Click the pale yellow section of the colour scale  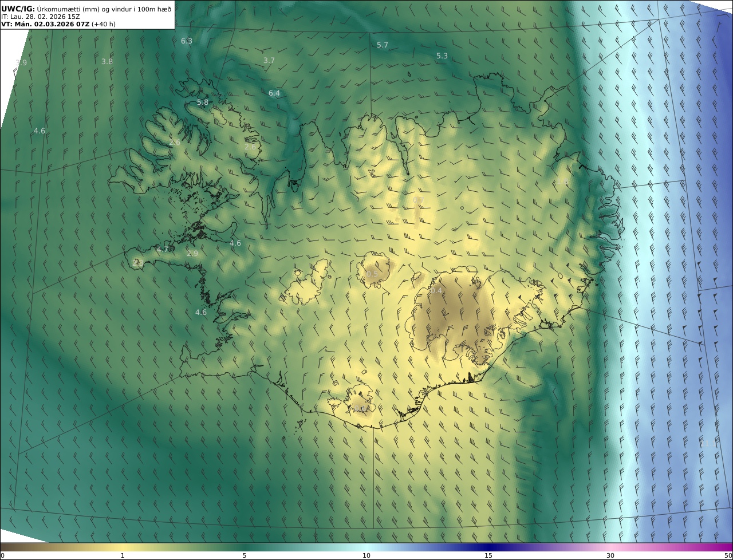(x=122, y=547)
